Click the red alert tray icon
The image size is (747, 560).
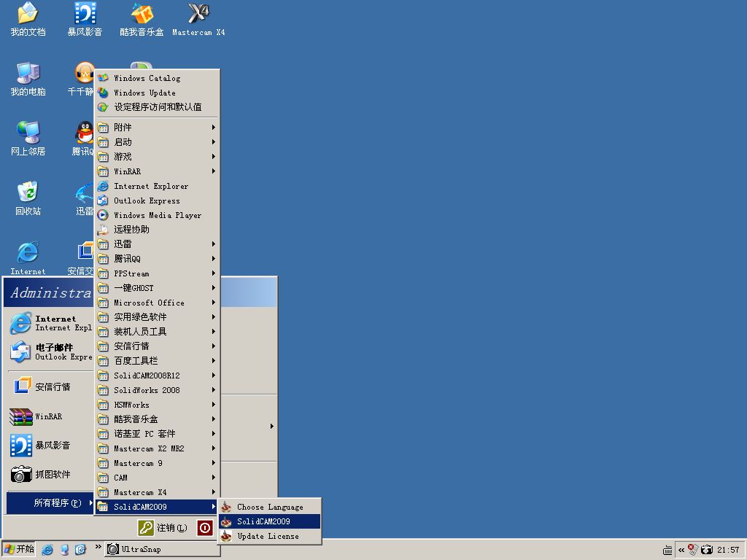click(693, 550)
